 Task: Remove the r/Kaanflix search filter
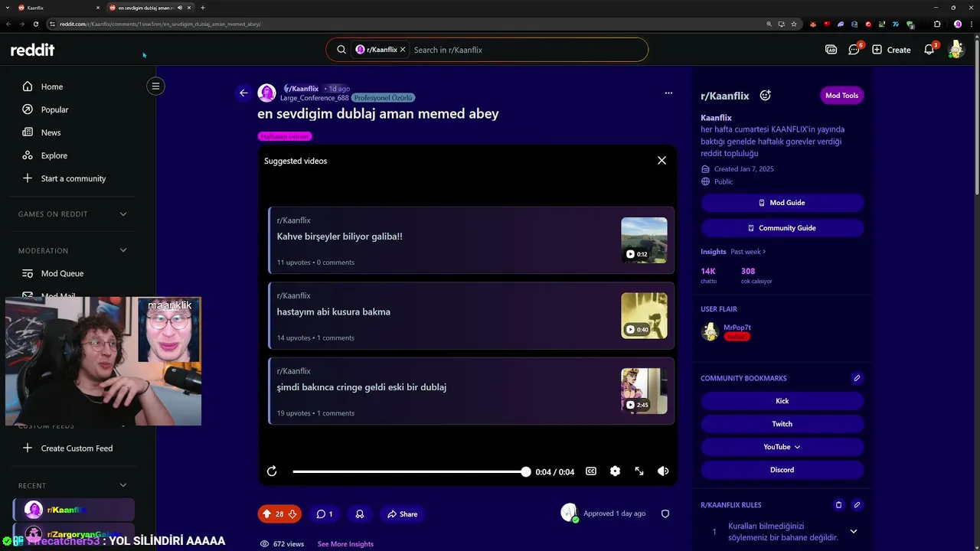click(403, 50)
